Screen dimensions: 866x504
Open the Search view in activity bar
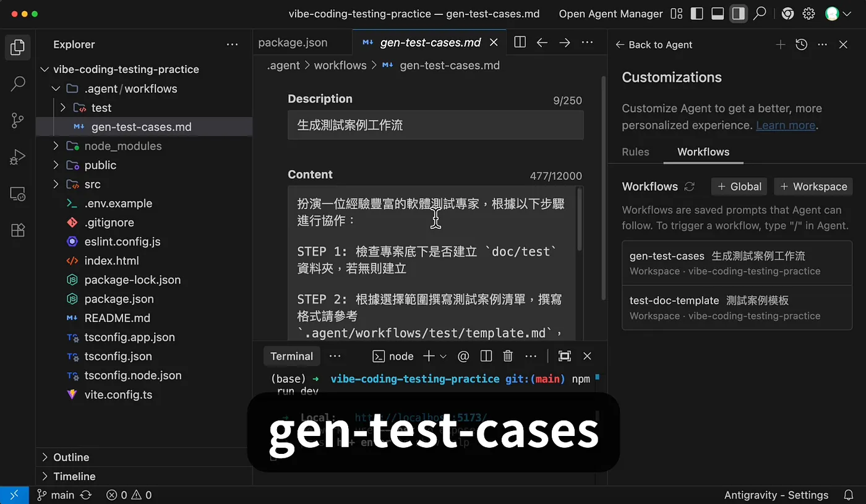[18, 83]
